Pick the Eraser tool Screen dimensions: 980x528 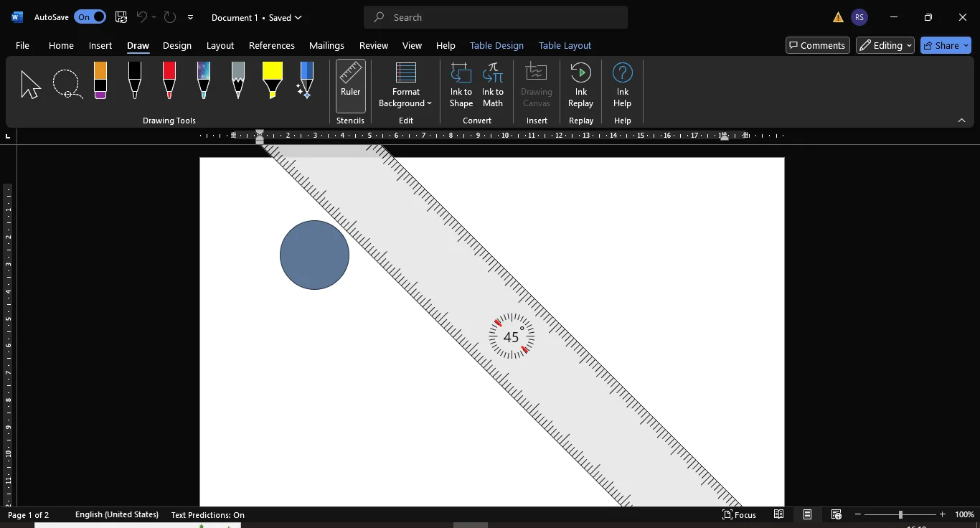(100, 80)
